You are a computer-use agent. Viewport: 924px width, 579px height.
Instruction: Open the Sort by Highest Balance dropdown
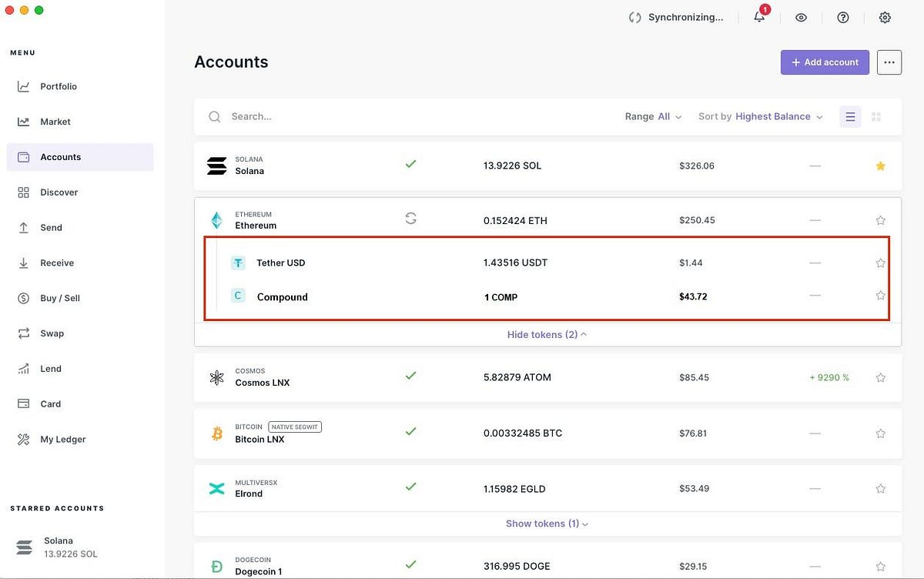[761, 116]
